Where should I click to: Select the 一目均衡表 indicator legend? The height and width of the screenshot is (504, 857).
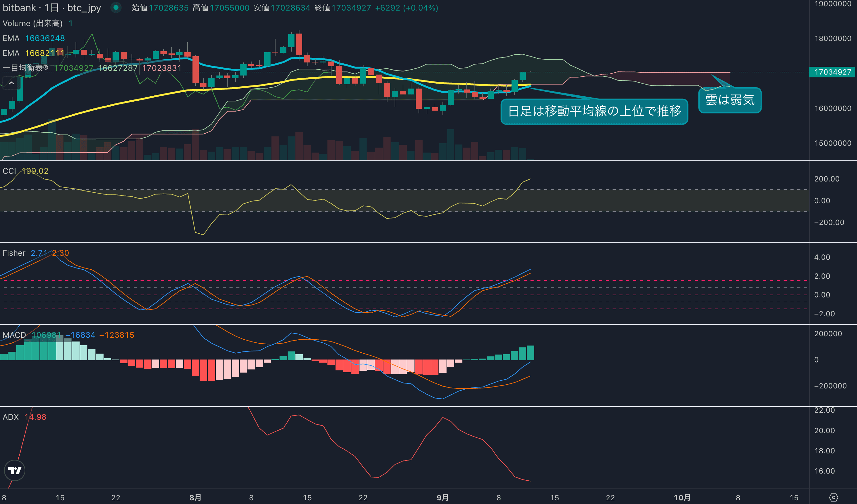click(x=25, y=68)
